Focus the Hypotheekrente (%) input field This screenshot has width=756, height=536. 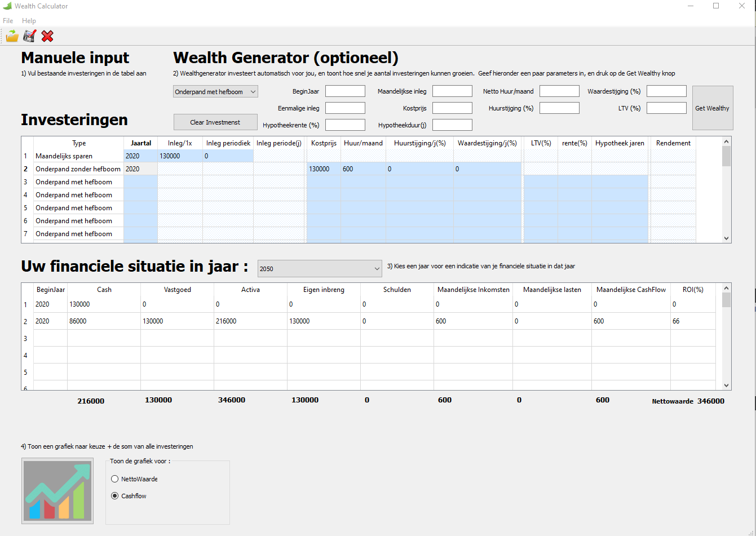(x=345, y=125)
